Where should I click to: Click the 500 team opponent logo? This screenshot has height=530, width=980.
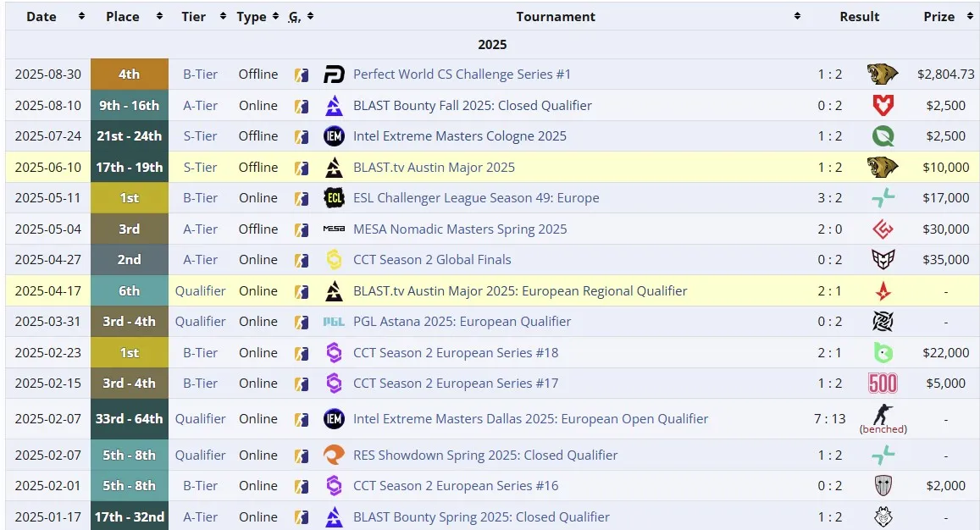[883, 384]
